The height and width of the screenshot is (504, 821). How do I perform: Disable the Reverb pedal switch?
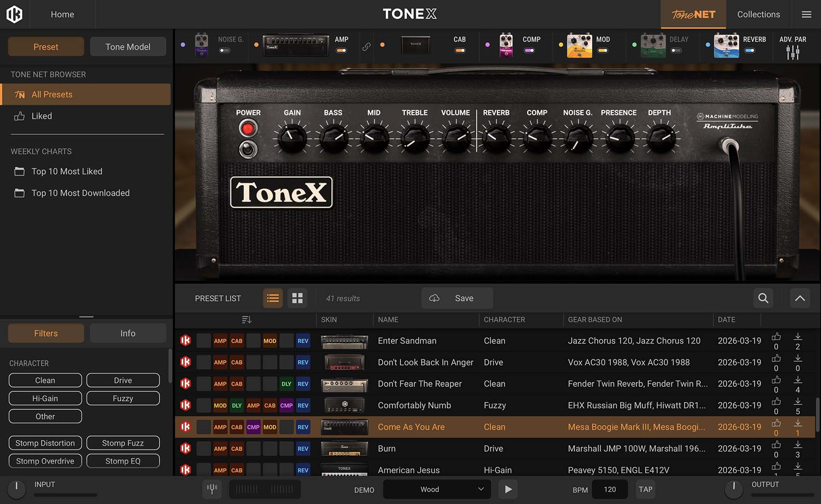click(x=749, y=50)
